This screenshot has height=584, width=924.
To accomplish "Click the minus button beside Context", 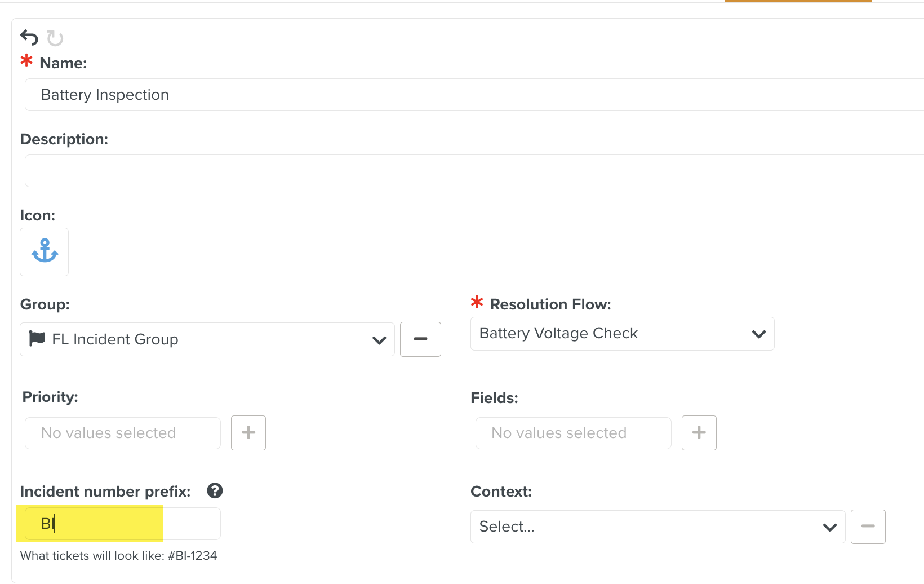I will [868, 527].
